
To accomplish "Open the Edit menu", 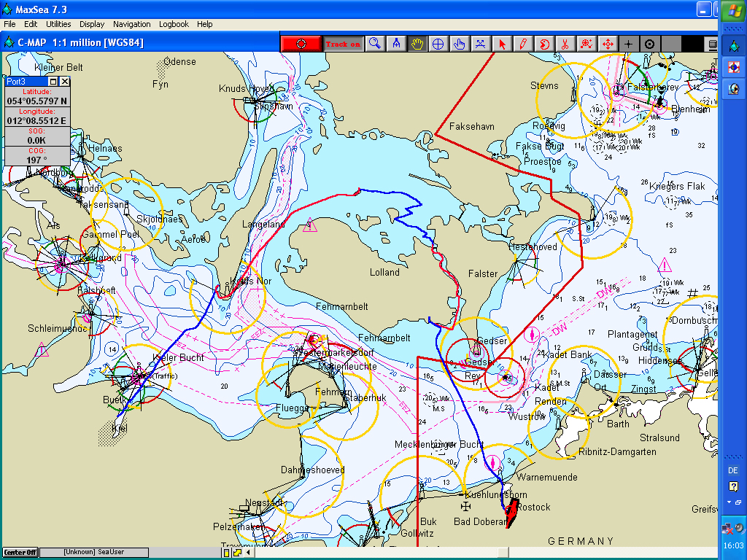I will point(31,24).
